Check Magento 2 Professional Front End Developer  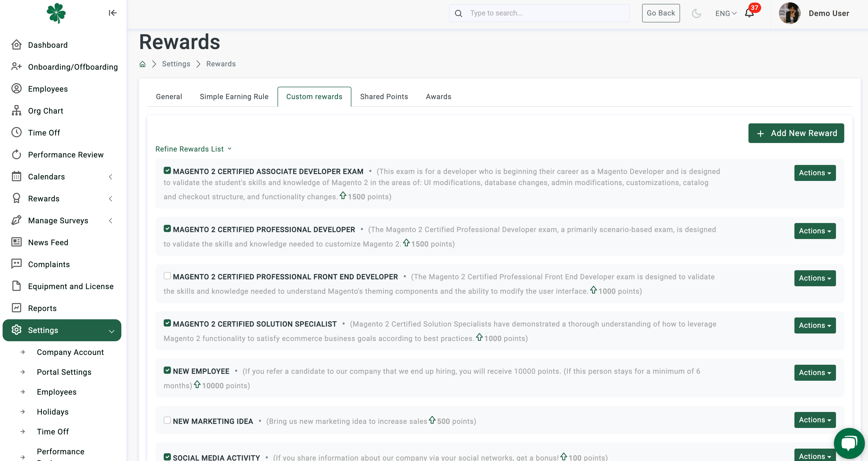[x=167, y=276]
